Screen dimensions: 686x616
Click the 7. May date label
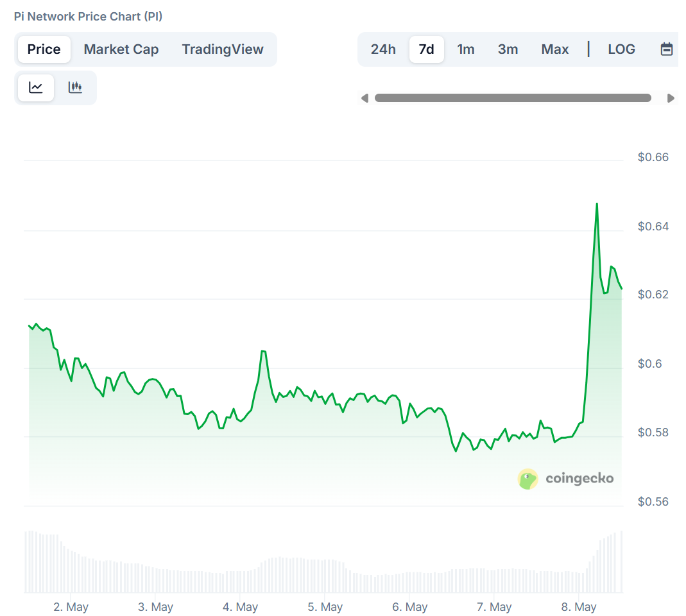pos(494,607)
